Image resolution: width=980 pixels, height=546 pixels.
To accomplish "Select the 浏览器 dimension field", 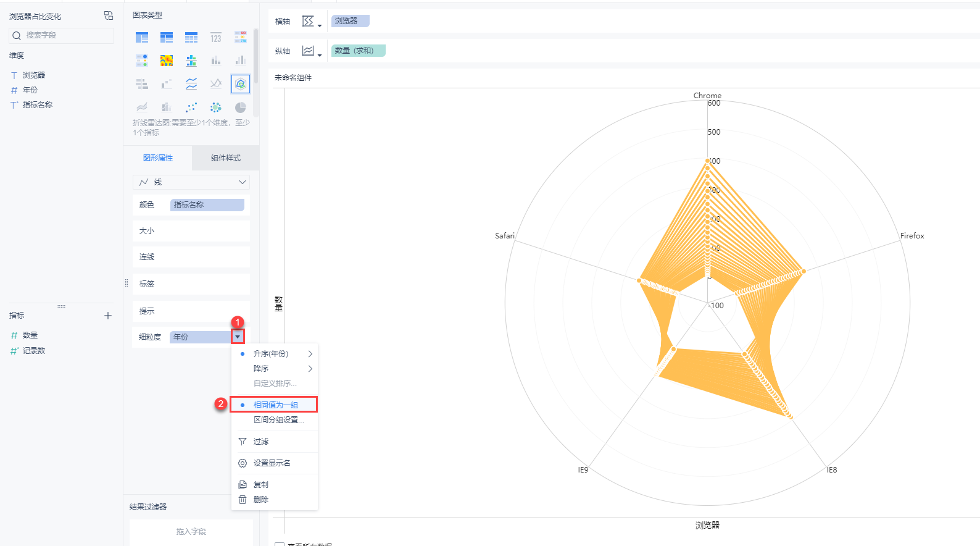I will [34, 75].
